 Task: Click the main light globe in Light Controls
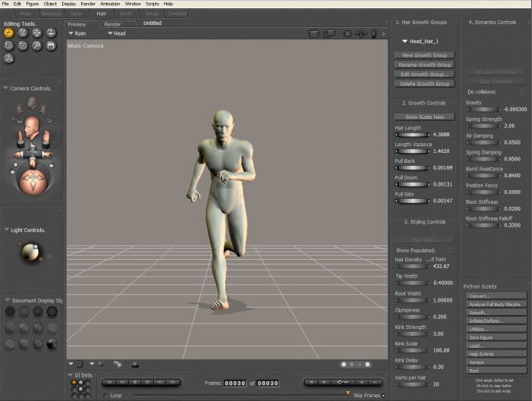[x=30, y=252]
